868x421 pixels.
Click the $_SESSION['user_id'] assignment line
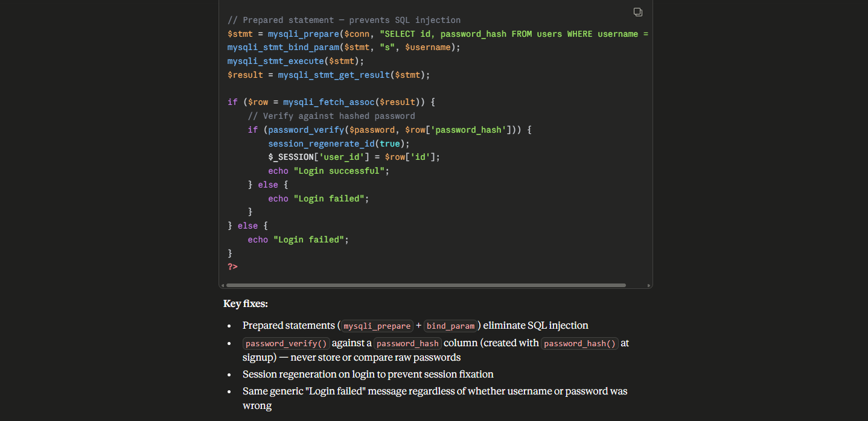pos(354,157)
